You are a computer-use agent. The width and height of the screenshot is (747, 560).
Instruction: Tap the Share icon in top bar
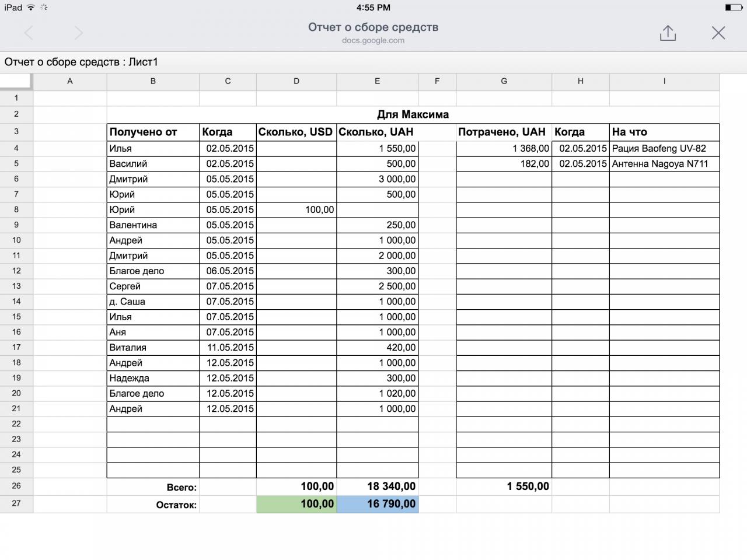point(668,33)
